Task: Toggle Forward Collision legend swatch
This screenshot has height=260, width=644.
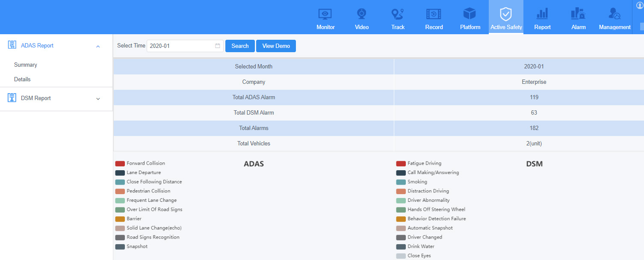Action: (x=120, y=163)
